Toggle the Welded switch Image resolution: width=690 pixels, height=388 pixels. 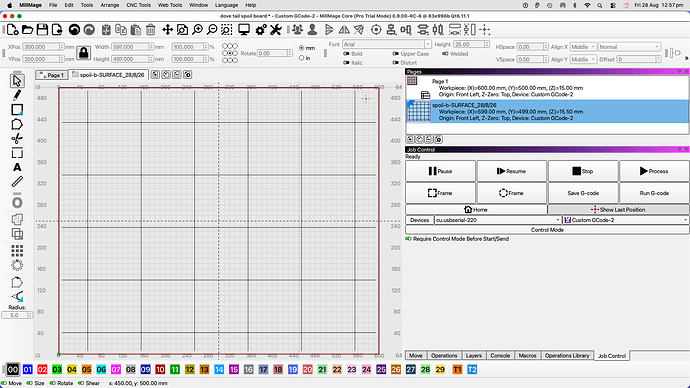coord(445,54)
